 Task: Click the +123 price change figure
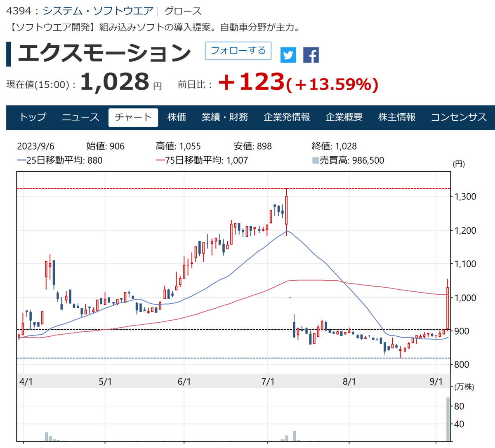(x=251, y=82)
